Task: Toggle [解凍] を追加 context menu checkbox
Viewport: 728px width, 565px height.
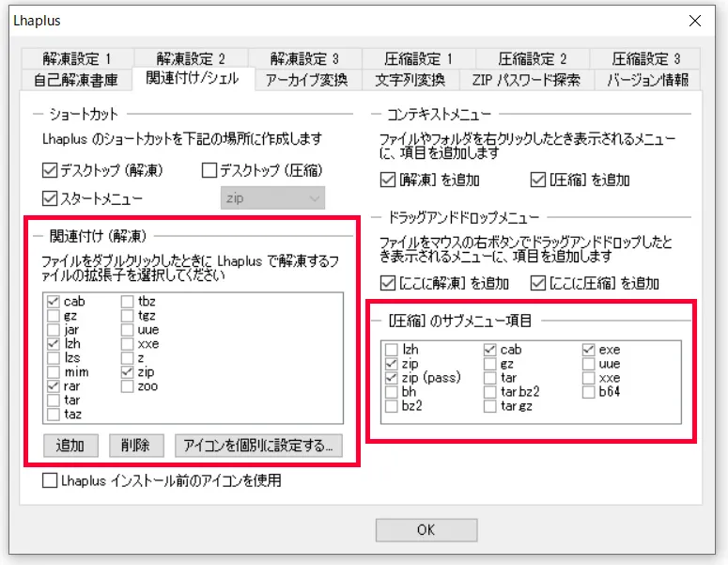Action: 388,180
